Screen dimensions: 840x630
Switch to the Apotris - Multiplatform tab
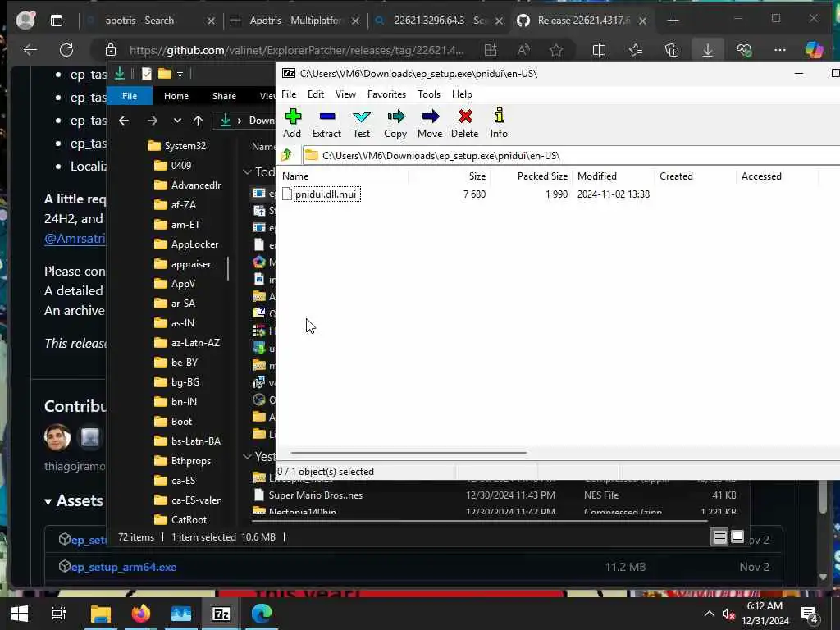point(294,21)
